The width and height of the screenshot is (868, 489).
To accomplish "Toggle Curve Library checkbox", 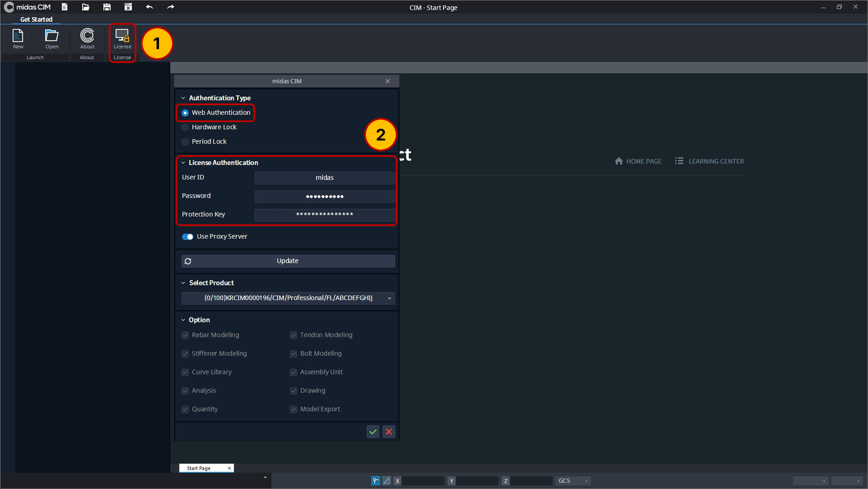I will 185,373.
